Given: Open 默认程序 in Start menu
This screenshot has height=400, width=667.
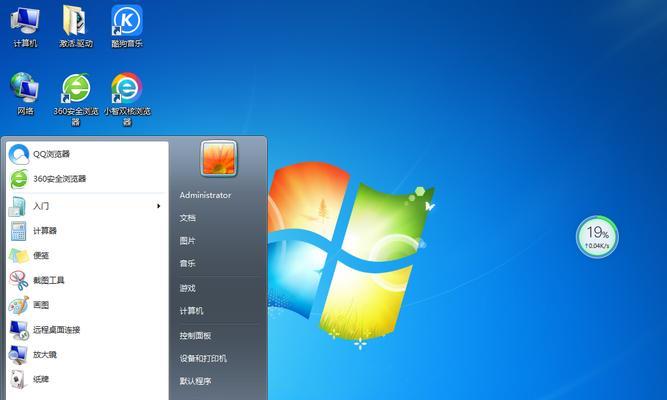Looking at the screenshot, I should tap(195, 381).
